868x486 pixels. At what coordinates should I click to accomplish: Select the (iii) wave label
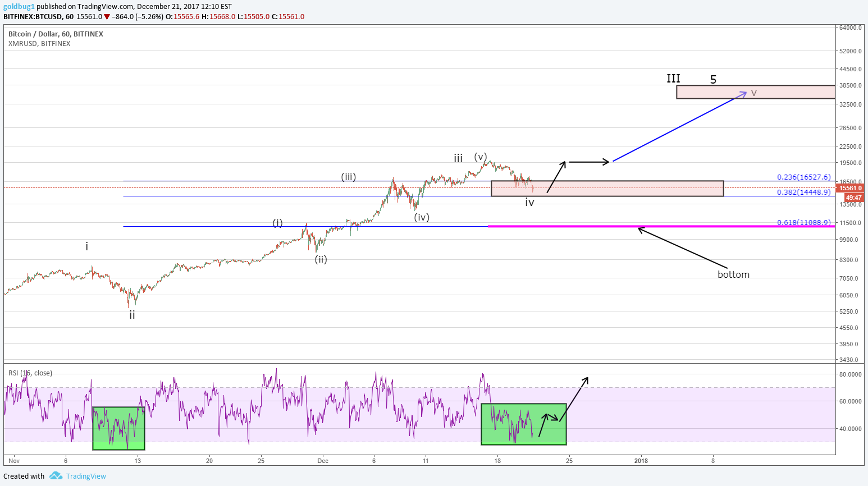click(349, 177)
